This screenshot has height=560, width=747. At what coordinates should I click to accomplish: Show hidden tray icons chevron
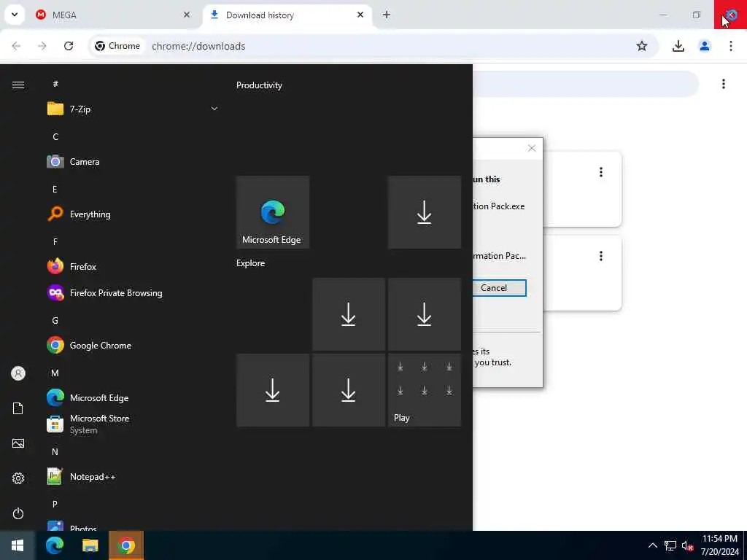click(653, 545)
